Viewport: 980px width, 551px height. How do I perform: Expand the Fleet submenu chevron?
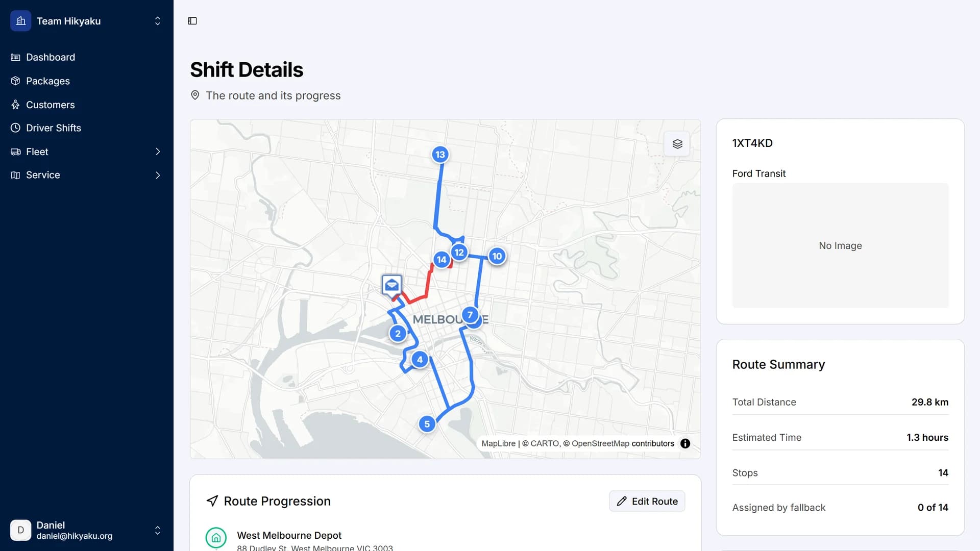[158, 152]
